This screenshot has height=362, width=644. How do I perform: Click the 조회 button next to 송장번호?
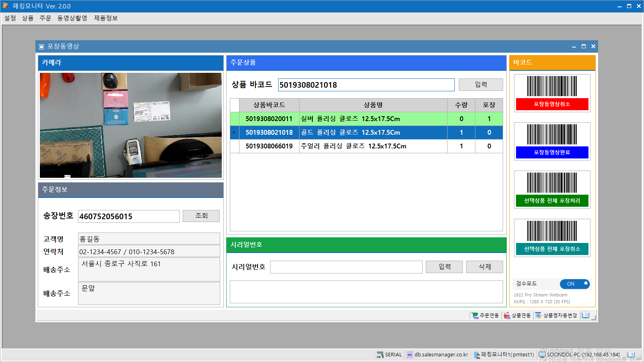(x=201, y=216)
